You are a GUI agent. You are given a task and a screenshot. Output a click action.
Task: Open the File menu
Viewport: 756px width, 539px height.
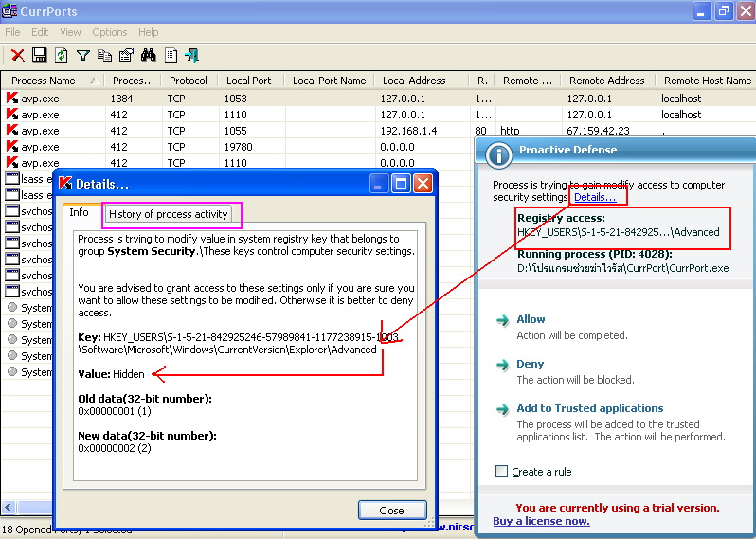[12, 32]
